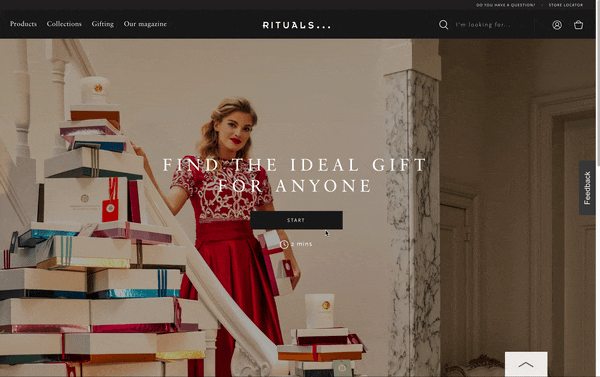Open the user account icon

(x=557, y=25)
